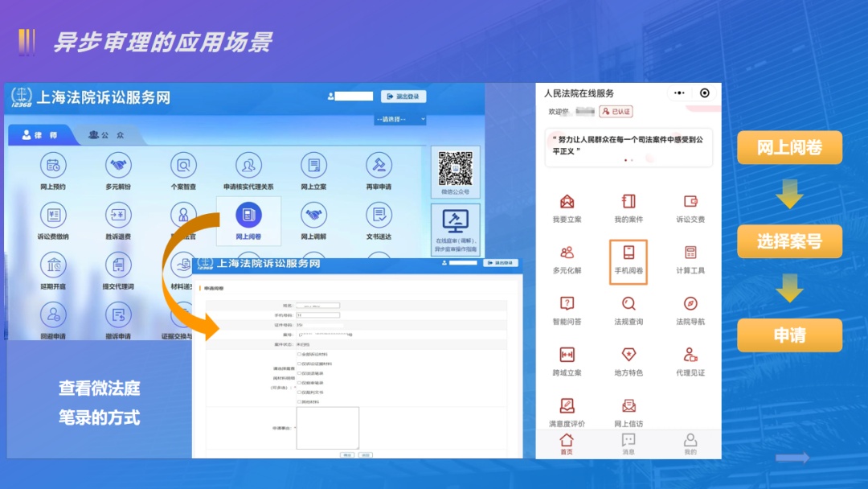Open the 回避申请 icon
This screenshot has width=868, height=489.
pos(53,315)
